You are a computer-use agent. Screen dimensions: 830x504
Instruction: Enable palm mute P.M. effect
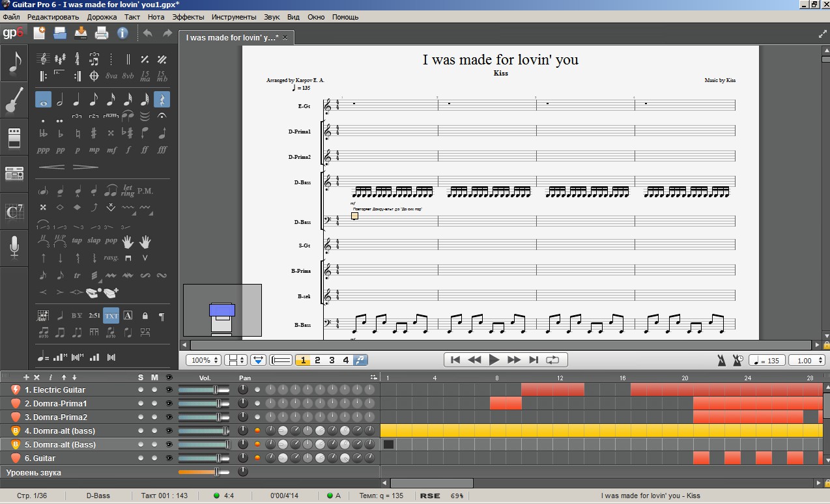point(145,191)
